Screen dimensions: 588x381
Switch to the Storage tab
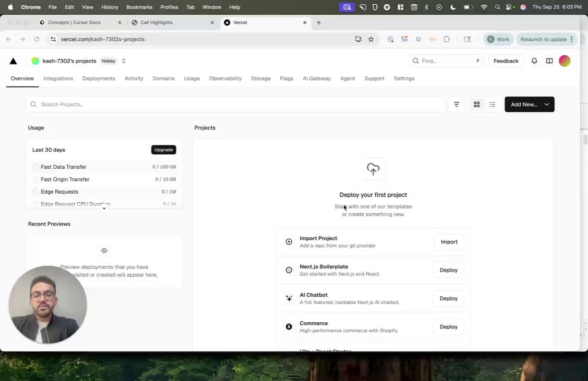(261, 79)
